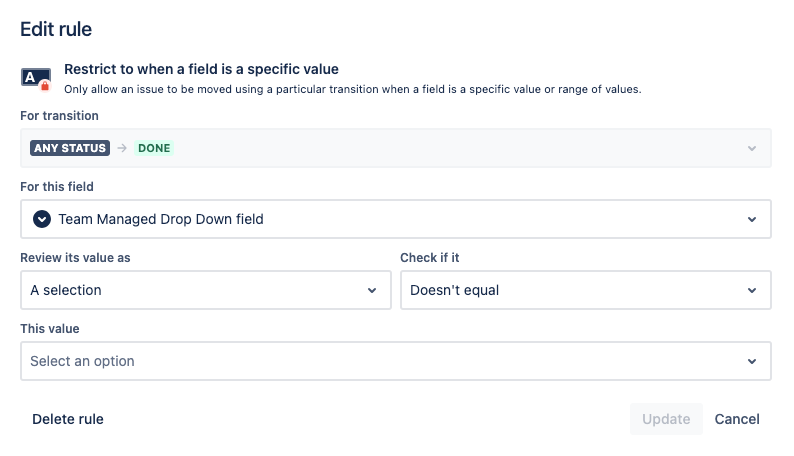This screenshot has width=794, height=456.
Task: Click the arrow icon between ANY STATUS and DONE
Action: pyautogui.click(x=122, y=148)
